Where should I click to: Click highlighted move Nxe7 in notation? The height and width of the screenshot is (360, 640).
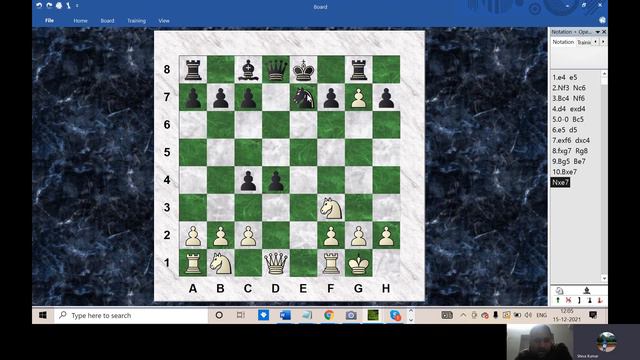pyautogui.click(x=560, y=182)
